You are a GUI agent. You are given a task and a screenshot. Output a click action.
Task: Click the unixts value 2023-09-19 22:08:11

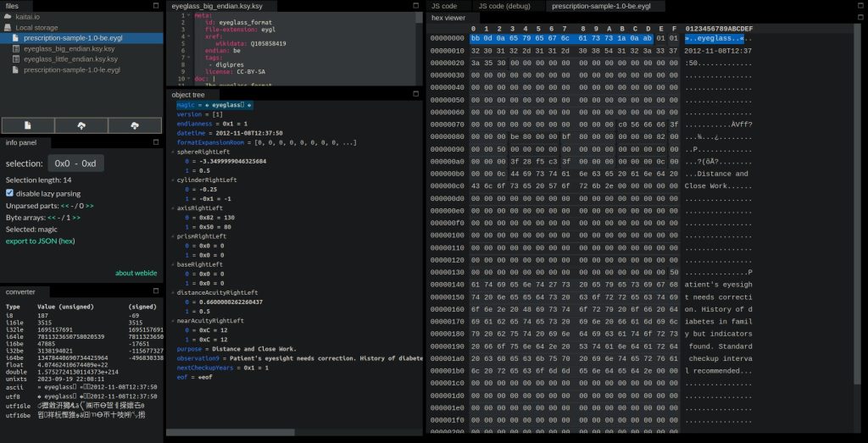pyautogui.click(x=70, y=379)
